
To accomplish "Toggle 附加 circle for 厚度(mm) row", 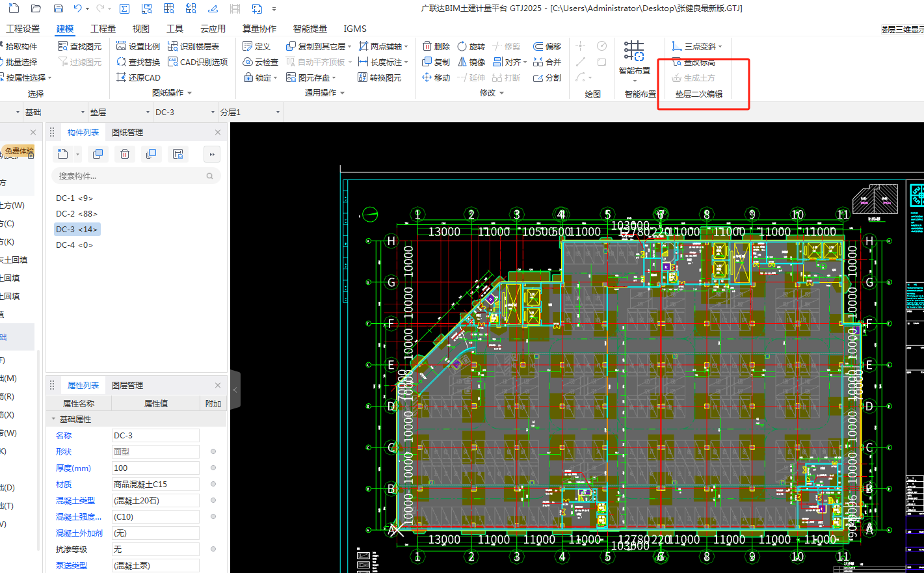I will click(x=213, y=468).
